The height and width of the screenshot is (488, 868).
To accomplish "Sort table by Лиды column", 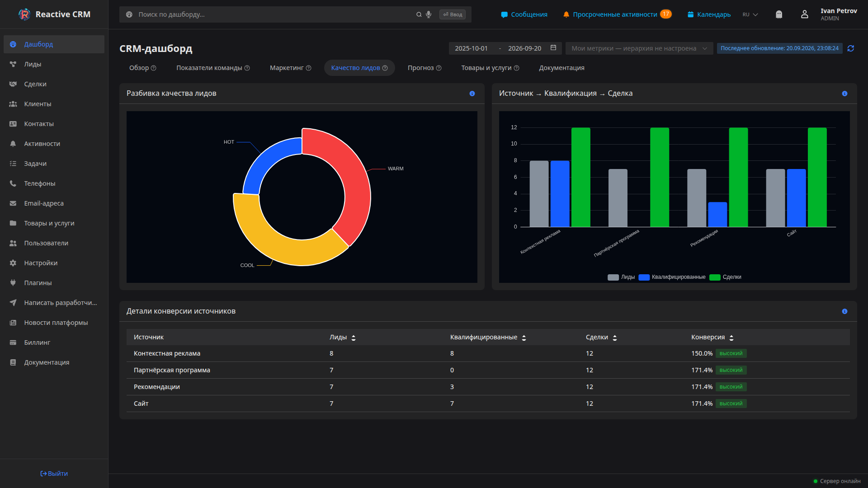I will point(354,338).
